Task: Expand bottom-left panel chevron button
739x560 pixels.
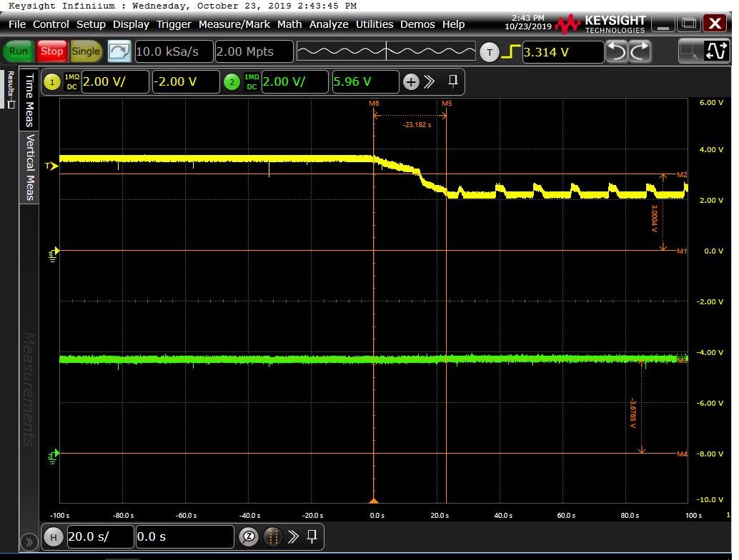Action: pyautogui.click(x=29, y=543)
